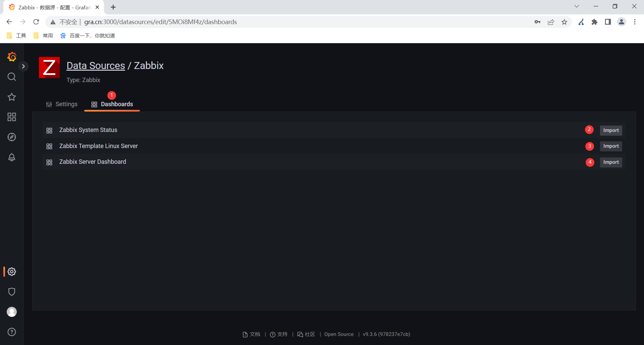
Task: Go to the Data Sources breadcrumb link
Action: tap(96, 66)
